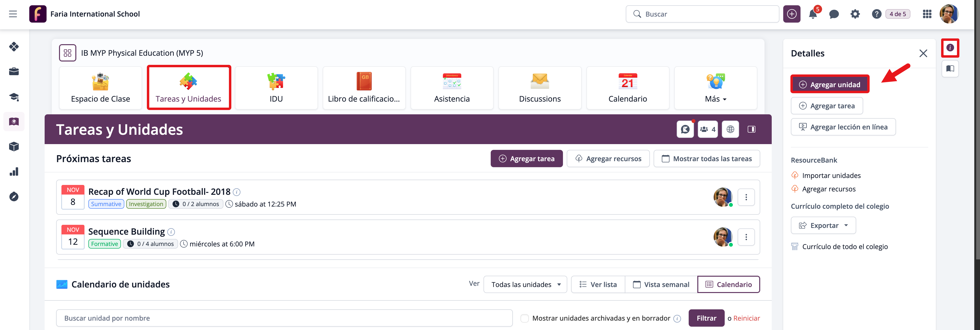Expand the Todas las unidades dropdown
980x330 pixels.
[525, 285]
